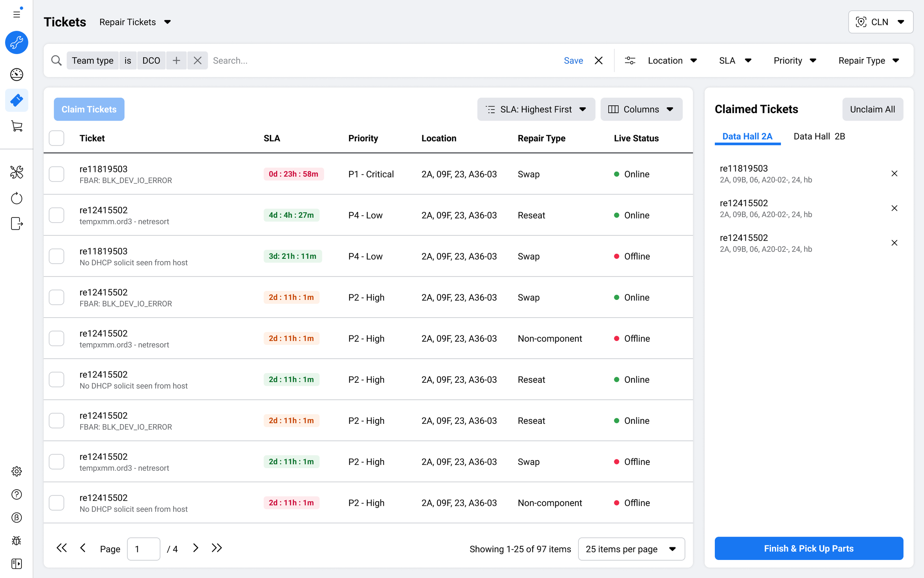The image size is (924, 578).
Task: Click the page number input field
Action: point(143,549)
